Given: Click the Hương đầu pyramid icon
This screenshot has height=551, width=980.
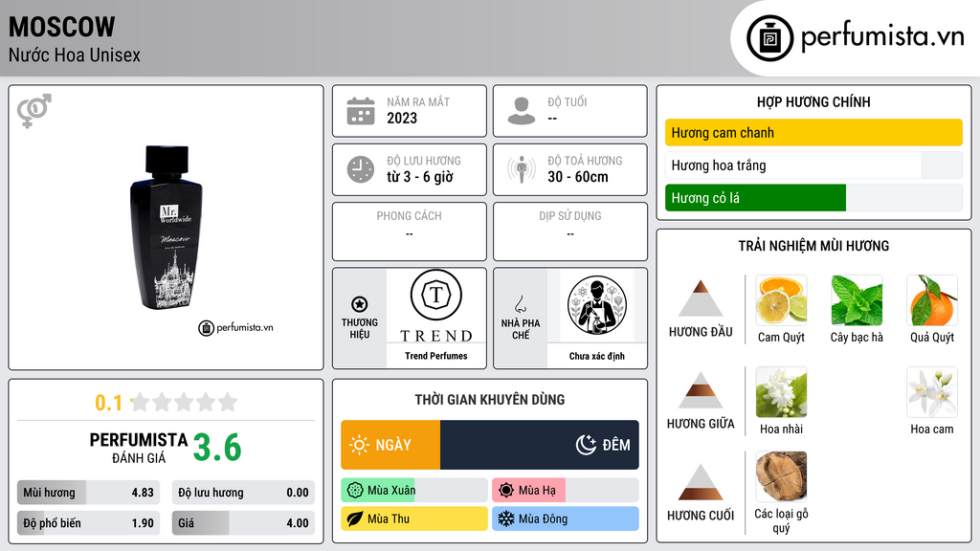Looking at the screenshot, I should (x=701, y=298).
